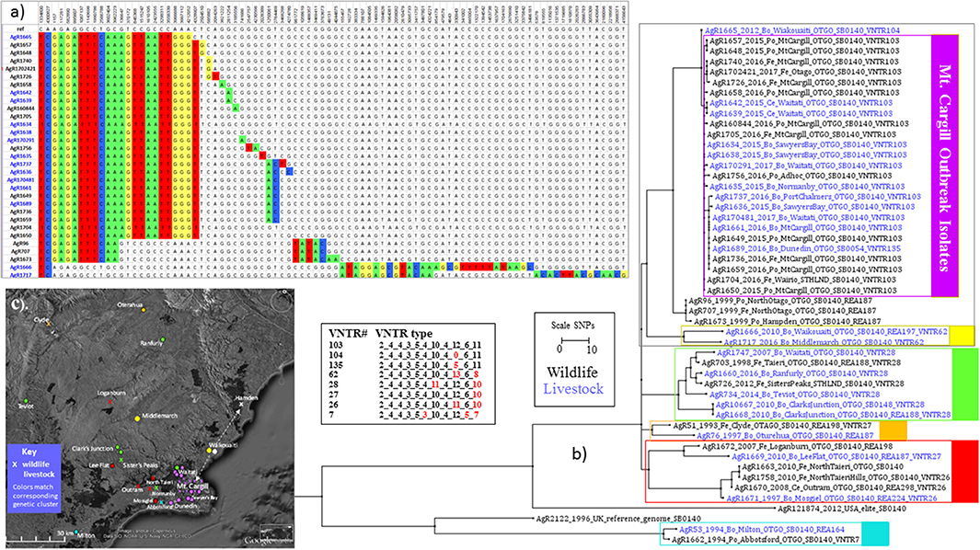Select tree leaf AgR1689_2016_Bo_Dunedin VNTR135

[x=807, y=248]
